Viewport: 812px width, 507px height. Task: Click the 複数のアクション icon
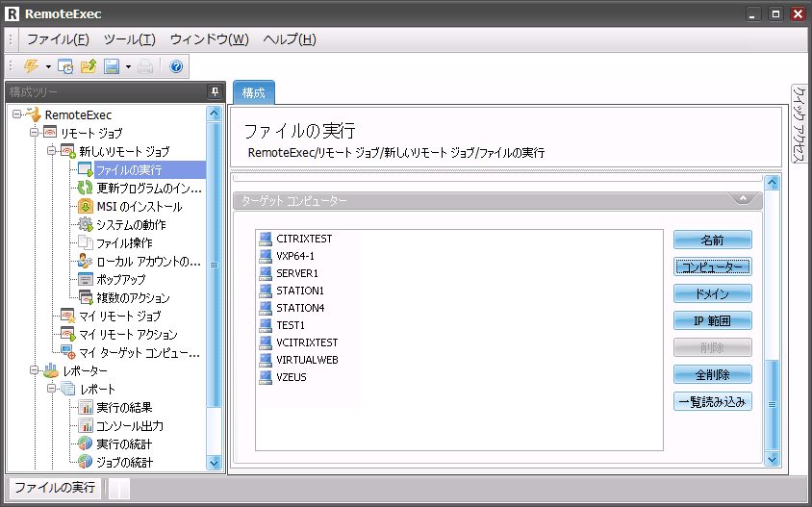pos(85,297)
